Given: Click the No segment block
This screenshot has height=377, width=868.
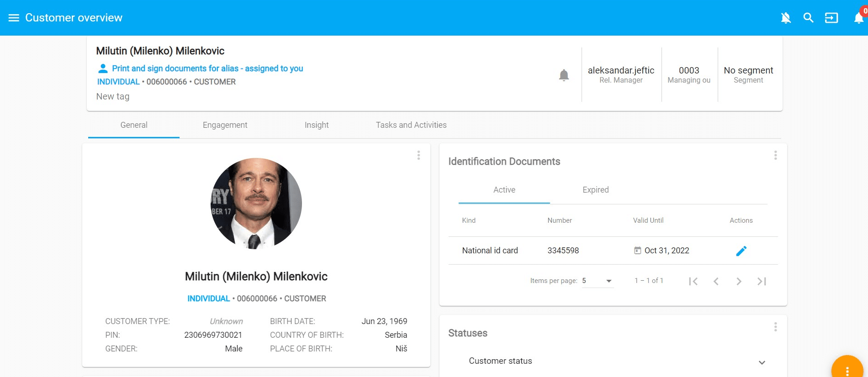Looking at the screenshot, I should tap(748, 75).
